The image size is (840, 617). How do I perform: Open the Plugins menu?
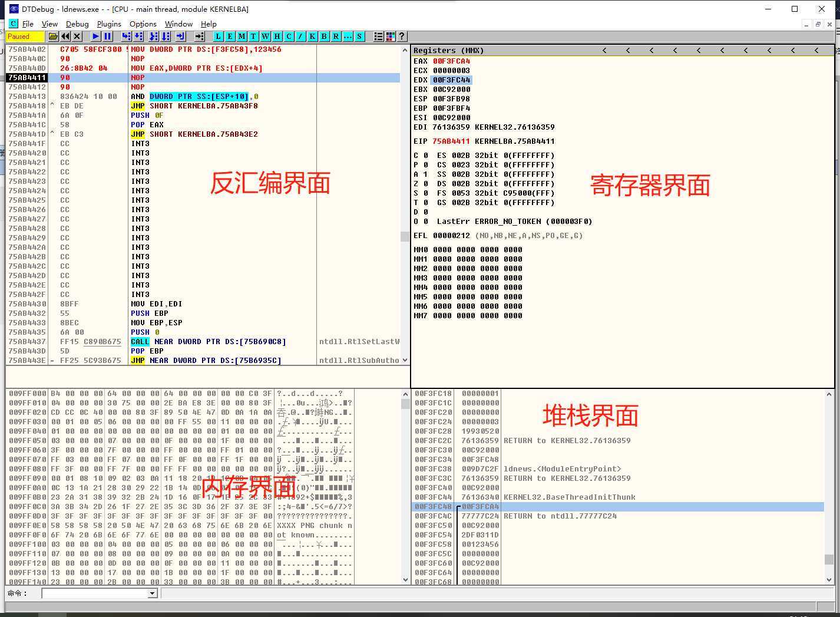[109, 24]
